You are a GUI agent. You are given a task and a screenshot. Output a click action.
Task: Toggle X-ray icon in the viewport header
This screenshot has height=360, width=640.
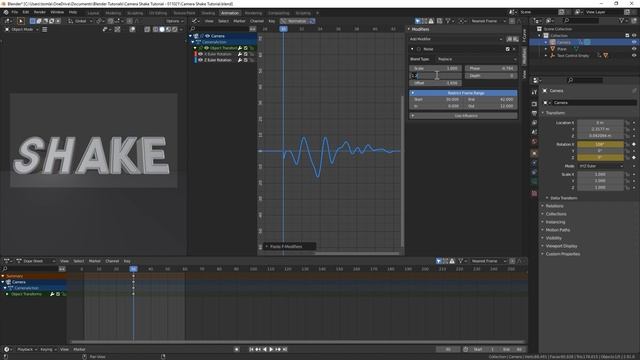pos(147,29)
